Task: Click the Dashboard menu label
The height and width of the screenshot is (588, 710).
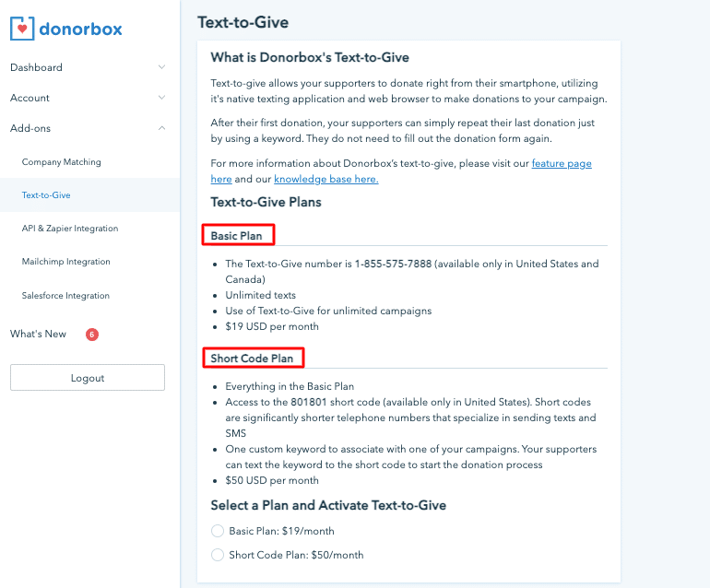Action: click(x=37, y=67)
